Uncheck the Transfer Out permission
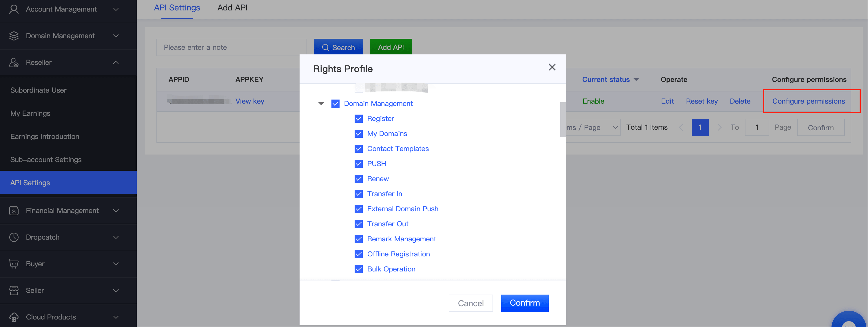The image size is (868, 327). 358,224
